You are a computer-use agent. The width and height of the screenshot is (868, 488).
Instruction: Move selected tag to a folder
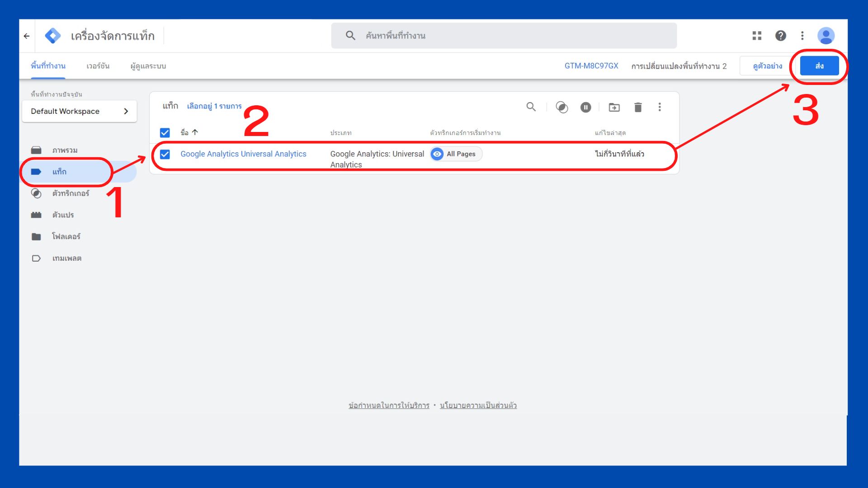[614, 107]
